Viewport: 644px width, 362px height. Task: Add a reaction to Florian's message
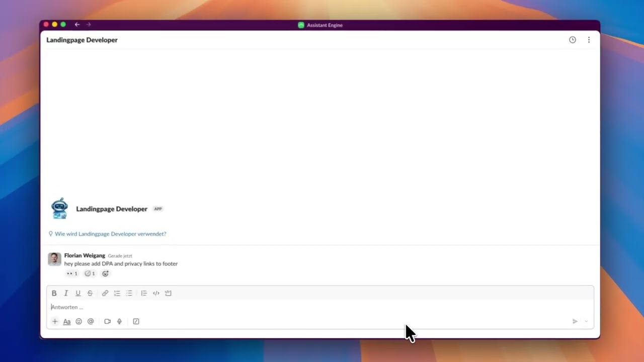105,274
